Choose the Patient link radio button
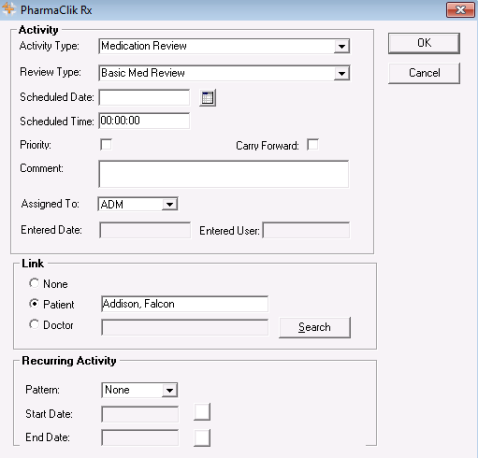The height and width of the screenshot is (458, 478). 34,304
